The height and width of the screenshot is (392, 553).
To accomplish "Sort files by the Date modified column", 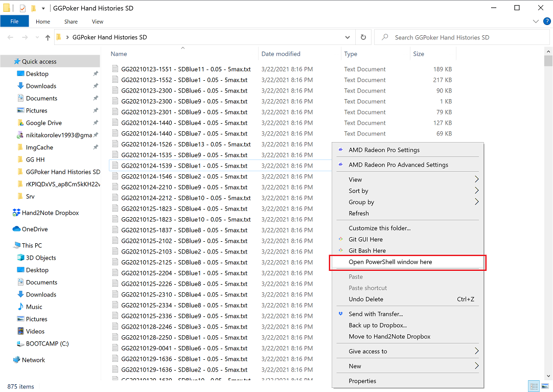I will [x=280, y=54].
